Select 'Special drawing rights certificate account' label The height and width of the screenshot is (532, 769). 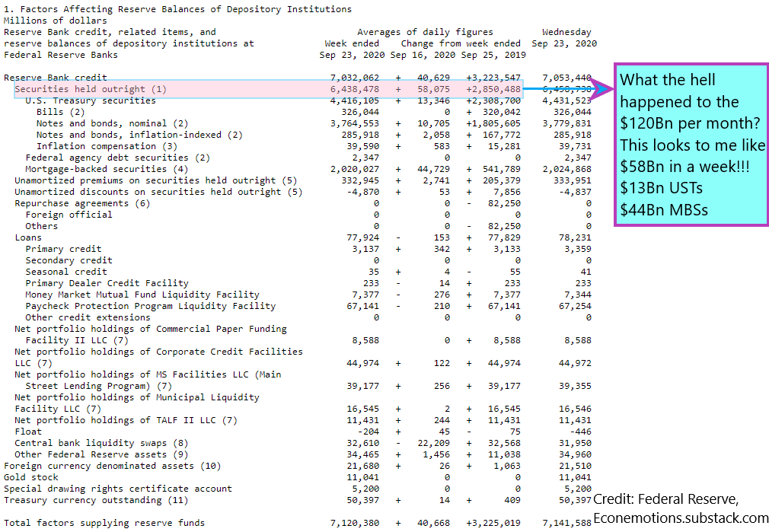(118, 489)
